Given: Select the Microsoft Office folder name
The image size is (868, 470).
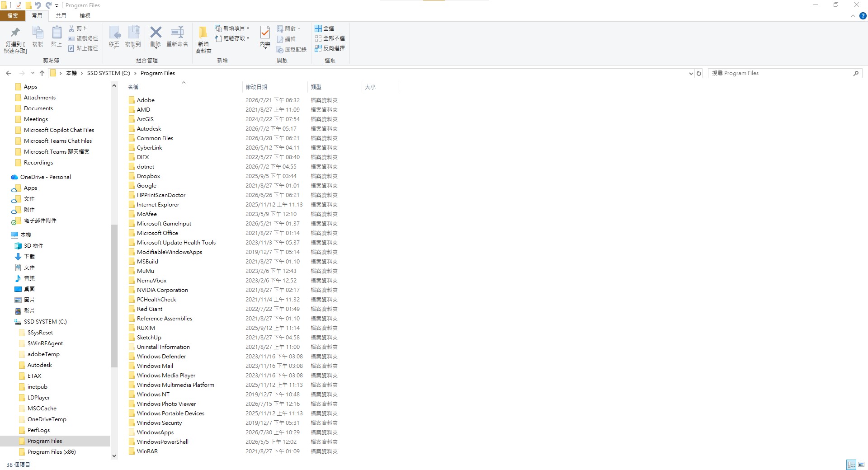Looking at the screenshot, I should tap(157, 233).
